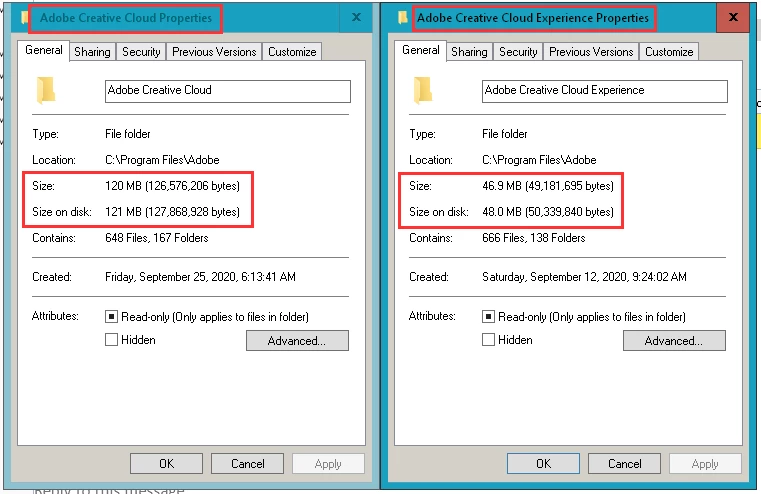
Task: Click OK in Adobe Creative Cloud Properties
Action: [166, 464]
